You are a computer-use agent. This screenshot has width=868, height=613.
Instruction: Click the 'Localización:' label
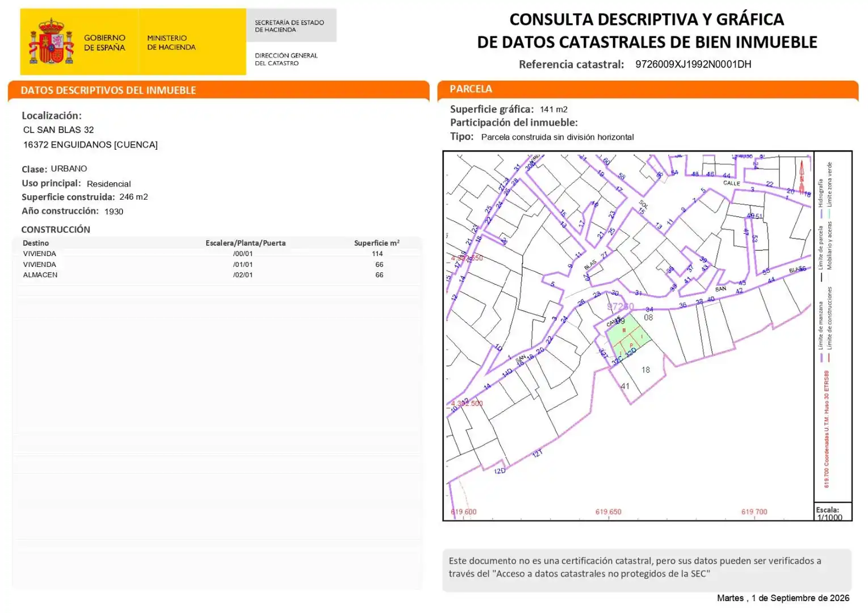(x=52, y=115)
